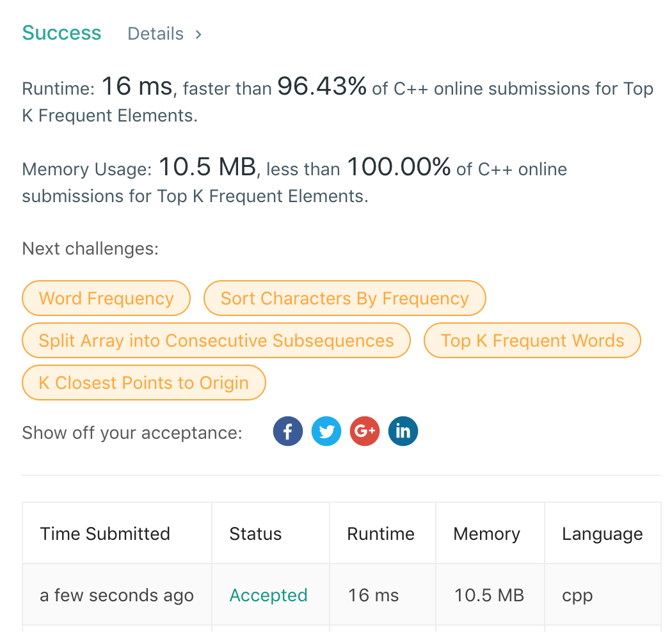This screenshot has height=632, width=672.
Task: Share result on LinkedIn icon
Action: [x=403, y=432]
